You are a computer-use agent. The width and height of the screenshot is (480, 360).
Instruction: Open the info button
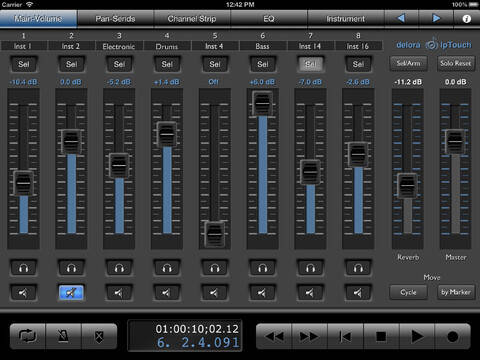(467, 18)
